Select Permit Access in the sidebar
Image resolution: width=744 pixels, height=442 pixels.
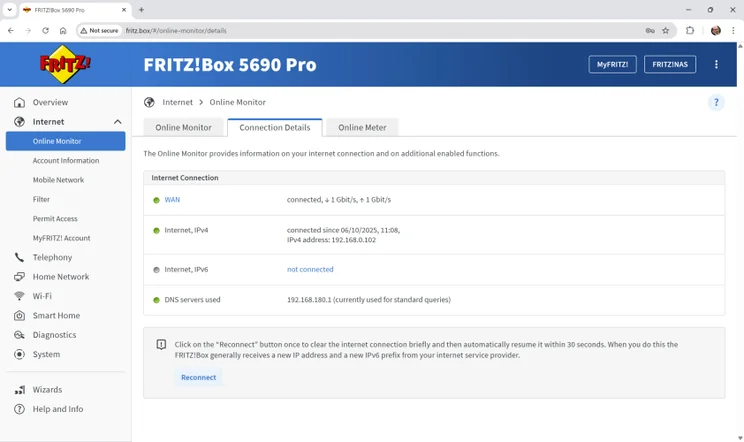tap(55, 219)
